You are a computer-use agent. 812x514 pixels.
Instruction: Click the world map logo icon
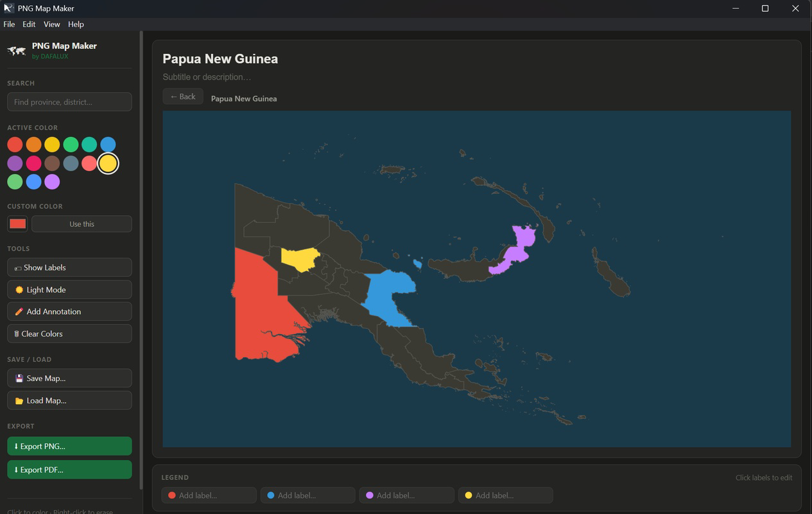(17, 51)
